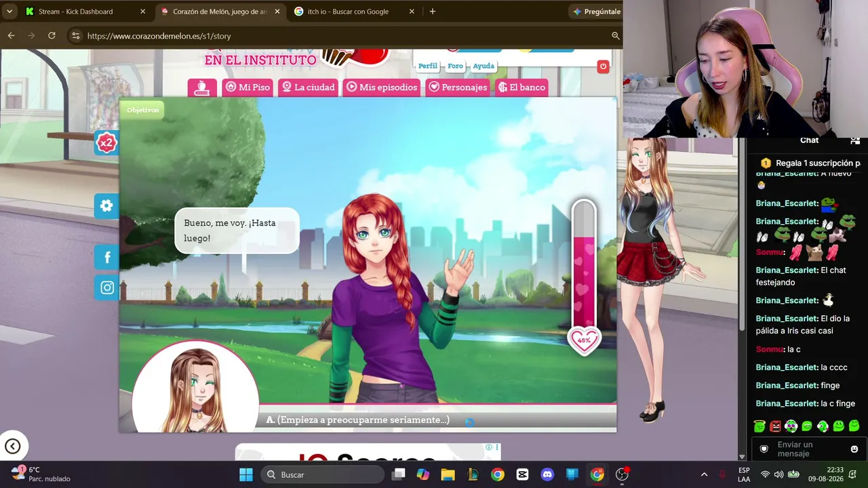The width and height of the screenshot is (868, 488).
Task: Close the Stream - Kick Dashboard tab
Action: 142,12
